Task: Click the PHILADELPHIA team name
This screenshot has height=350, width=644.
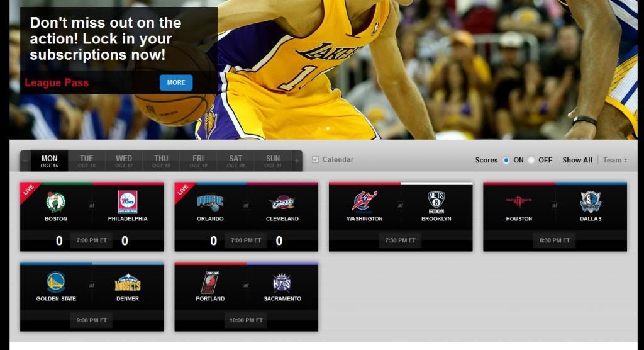Action: (x=127, y=219)
